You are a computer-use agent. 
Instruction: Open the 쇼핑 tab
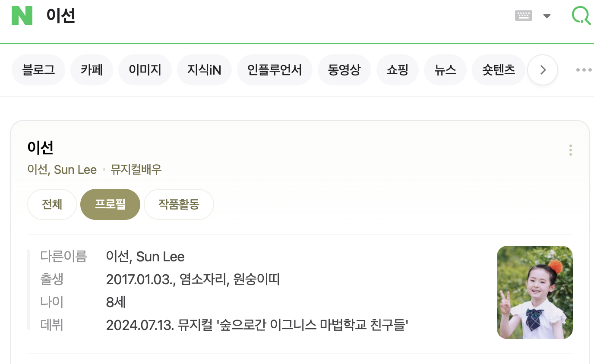[x=397, y=70]
